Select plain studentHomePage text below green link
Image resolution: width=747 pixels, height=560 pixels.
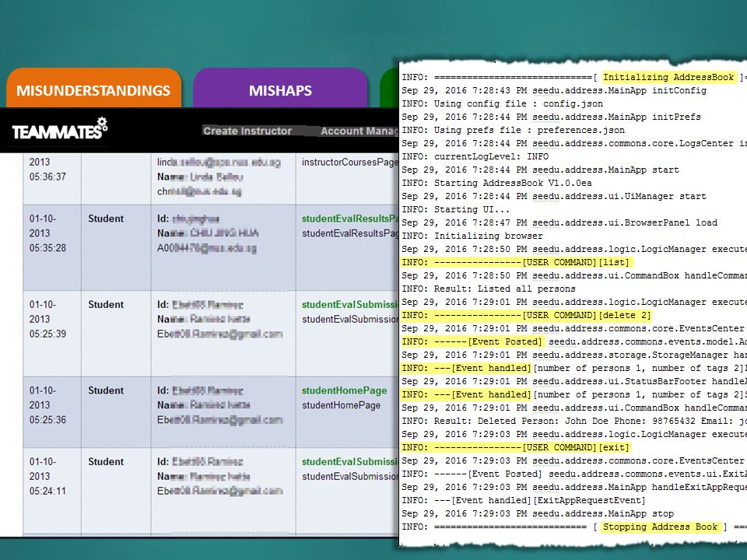341,405
